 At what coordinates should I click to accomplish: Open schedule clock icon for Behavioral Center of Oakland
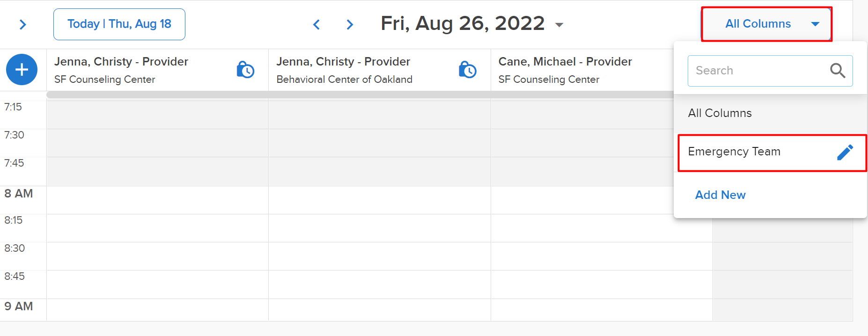point(467,70)
